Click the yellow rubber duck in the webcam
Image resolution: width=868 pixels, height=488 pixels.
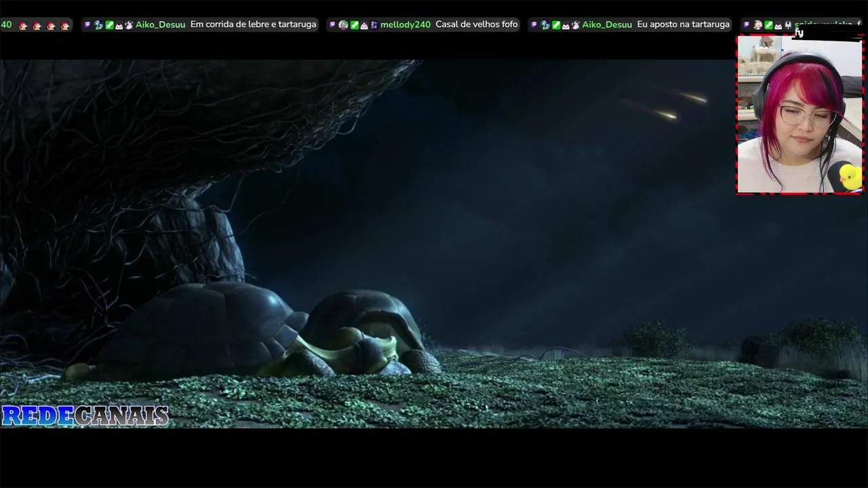[850, 176]
